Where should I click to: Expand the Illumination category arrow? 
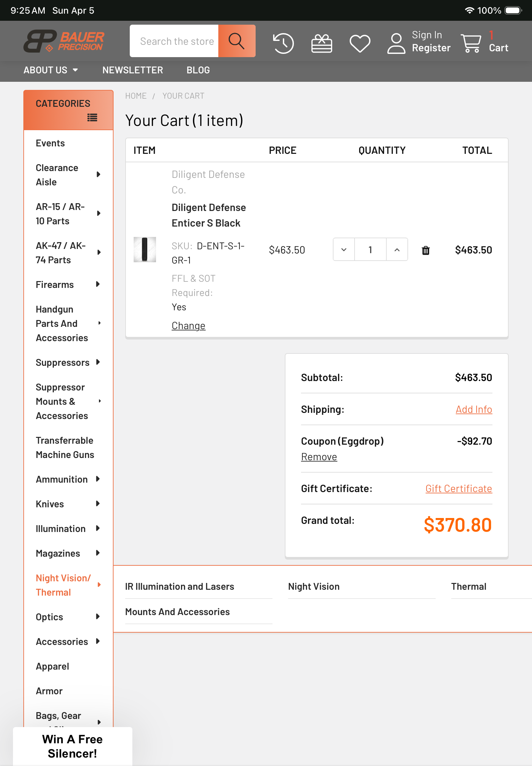[98, 528]
